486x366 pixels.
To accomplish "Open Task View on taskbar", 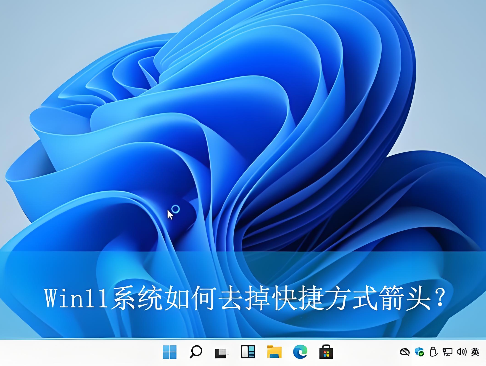I will tap(221, 353).
